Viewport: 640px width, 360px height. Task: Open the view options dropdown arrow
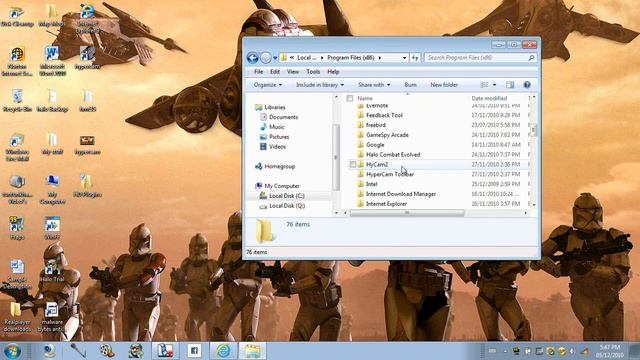click(x=494, y=85)
